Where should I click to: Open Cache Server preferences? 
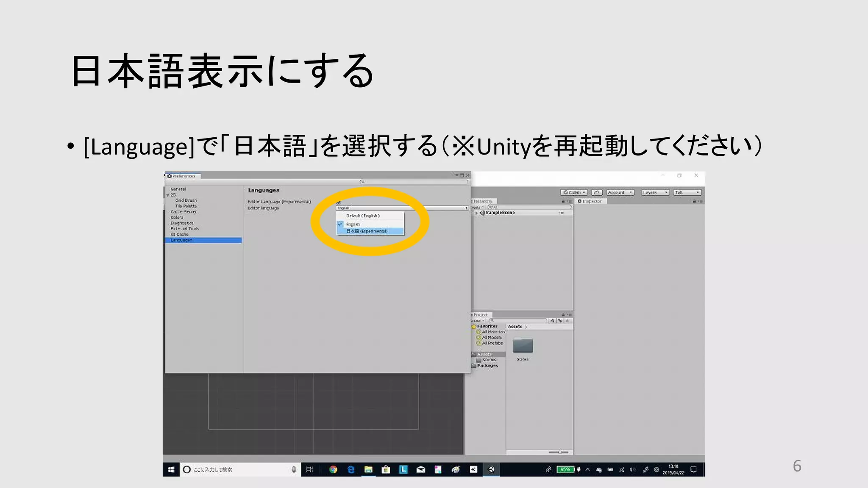pyautogui.click(x=184, y=212)
